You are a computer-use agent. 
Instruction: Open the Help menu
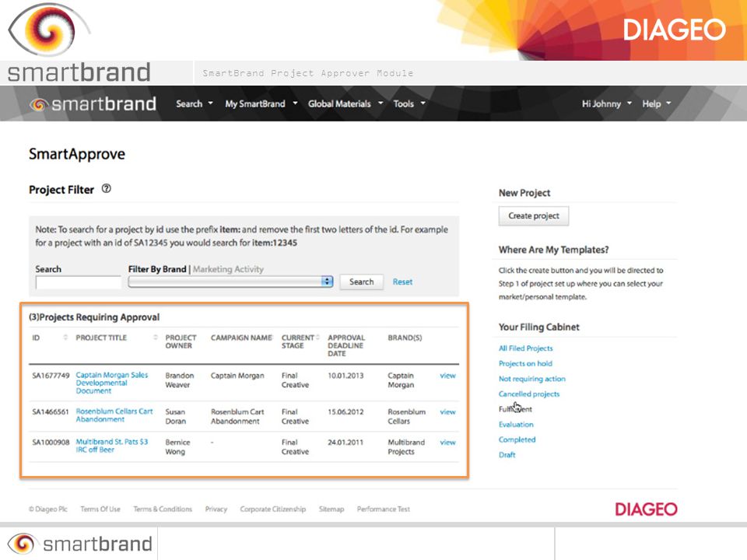pos(657,103)
